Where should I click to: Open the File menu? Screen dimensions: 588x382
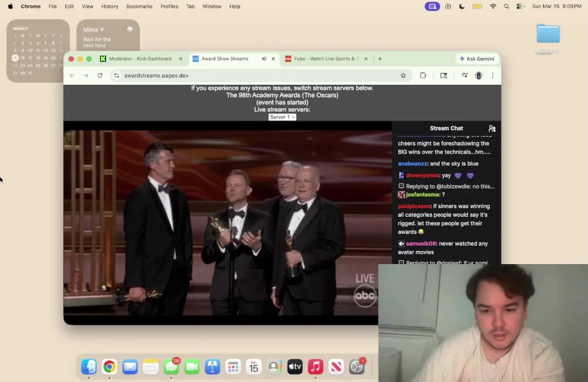(52, 6)
